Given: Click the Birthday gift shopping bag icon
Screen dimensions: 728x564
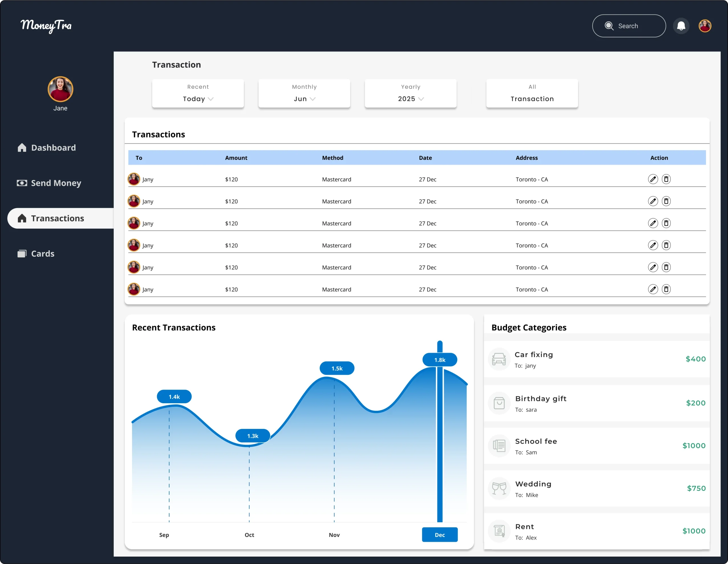Looking at the screenshot, I should 499,403.
